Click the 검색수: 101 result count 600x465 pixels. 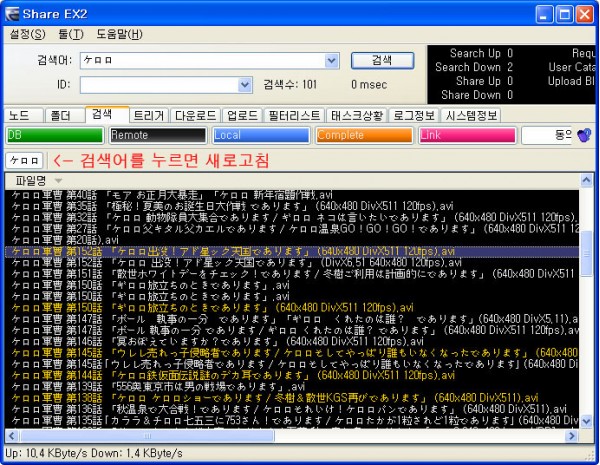click(x=290, y=84)
